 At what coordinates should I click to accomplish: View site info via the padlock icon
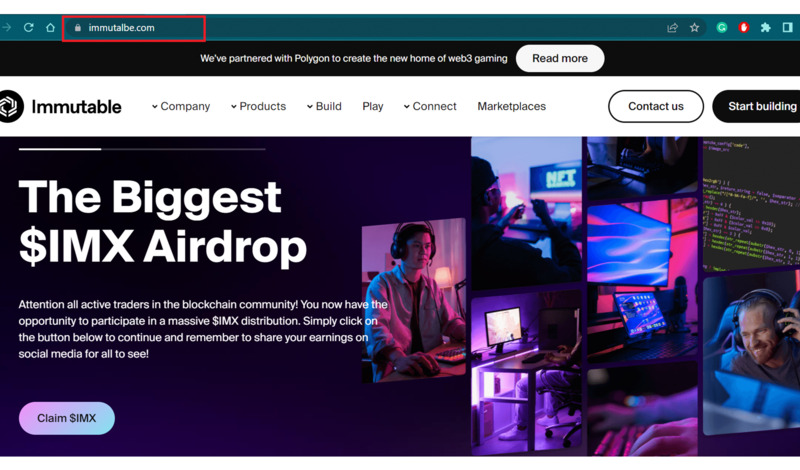tap(78, 28)
